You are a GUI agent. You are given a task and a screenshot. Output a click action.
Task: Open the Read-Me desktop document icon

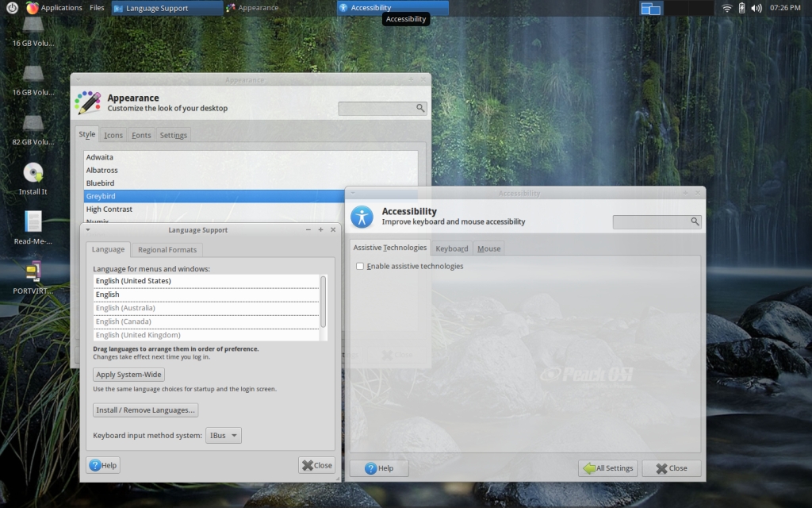tap(33, 222)
